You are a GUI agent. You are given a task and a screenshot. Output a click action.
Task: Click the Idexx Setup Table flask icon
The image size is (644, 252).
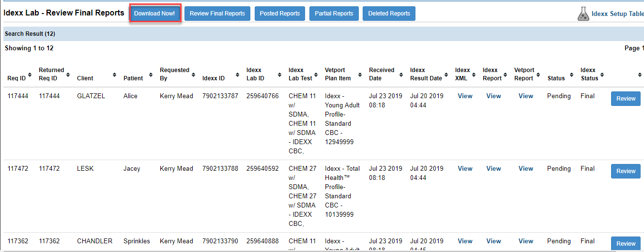point(583,14)
